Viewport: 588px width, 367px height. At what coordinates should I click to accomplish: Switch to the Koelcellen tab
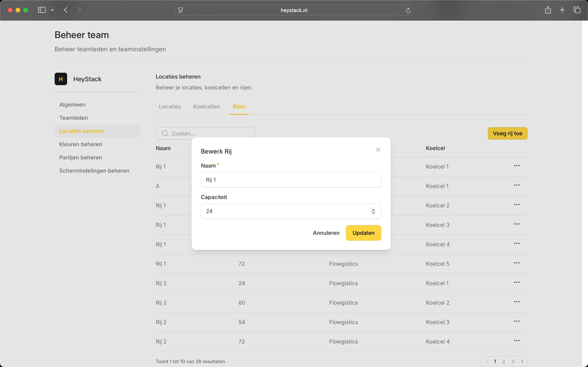click(207, 107)
